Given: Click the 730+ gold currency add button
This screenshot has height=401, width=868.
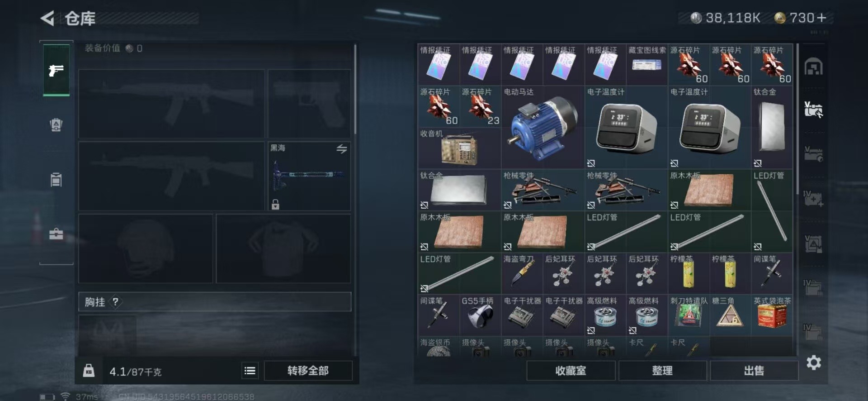Looking at the screenshot, I should point(822,18).
